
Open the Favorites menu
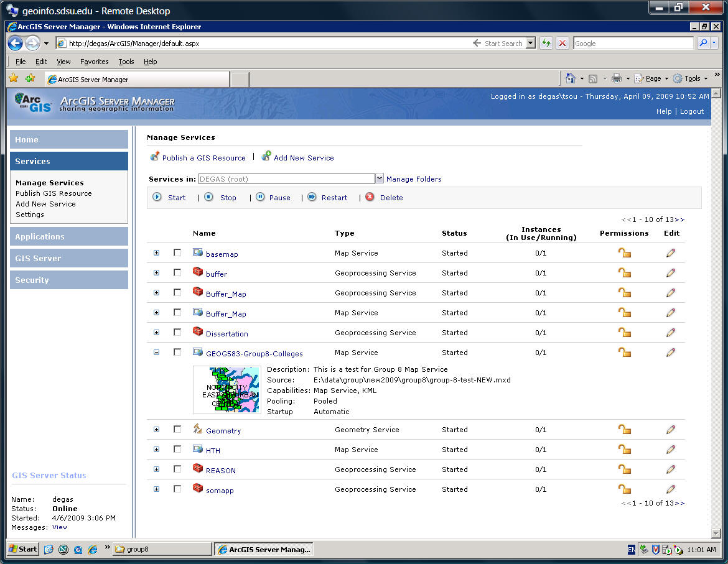[x=94, y=62]
